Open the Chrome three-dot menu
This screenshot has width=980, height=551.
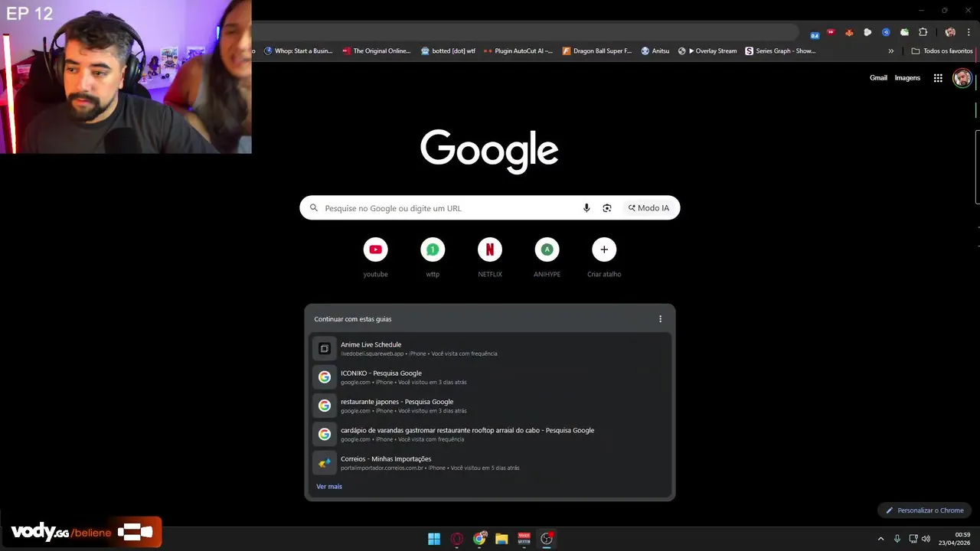[969, 33]
